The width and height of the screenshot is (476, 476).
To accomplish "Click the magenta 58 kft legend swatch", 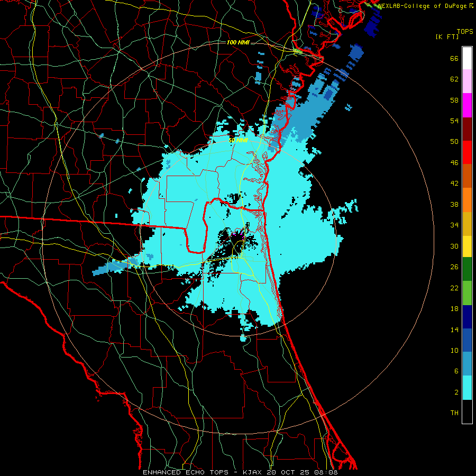I will point(467,105).
